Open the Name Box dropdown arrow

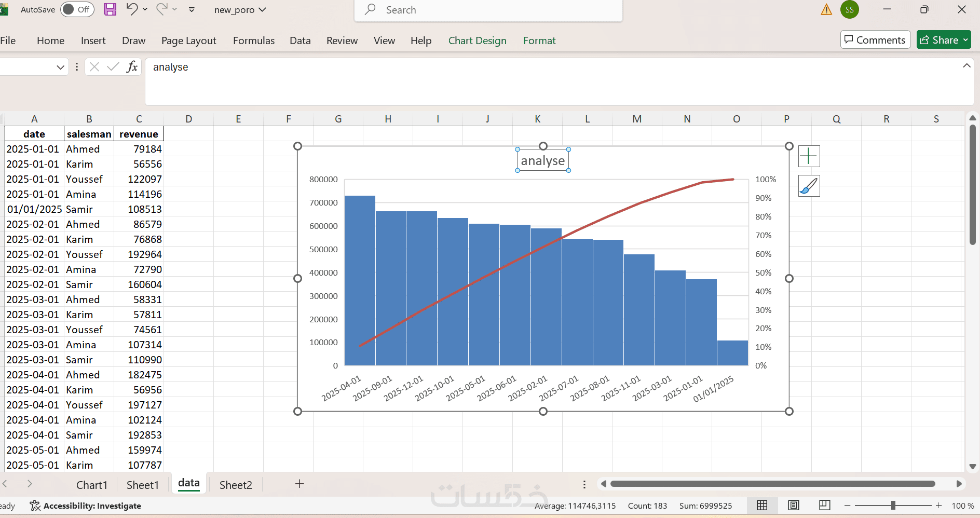coord(61,67)
